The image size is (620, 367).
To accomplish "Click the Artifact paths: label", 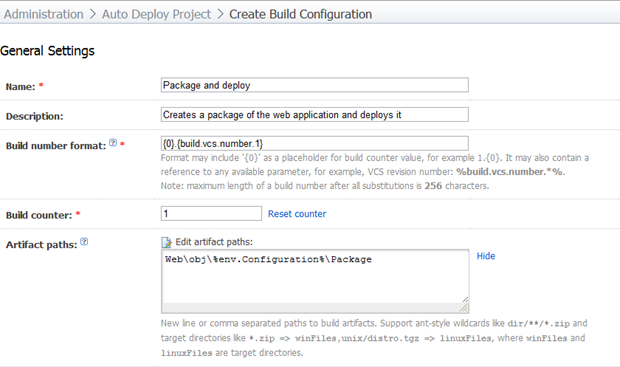I will pyautogui.click(x=41, y=245).
